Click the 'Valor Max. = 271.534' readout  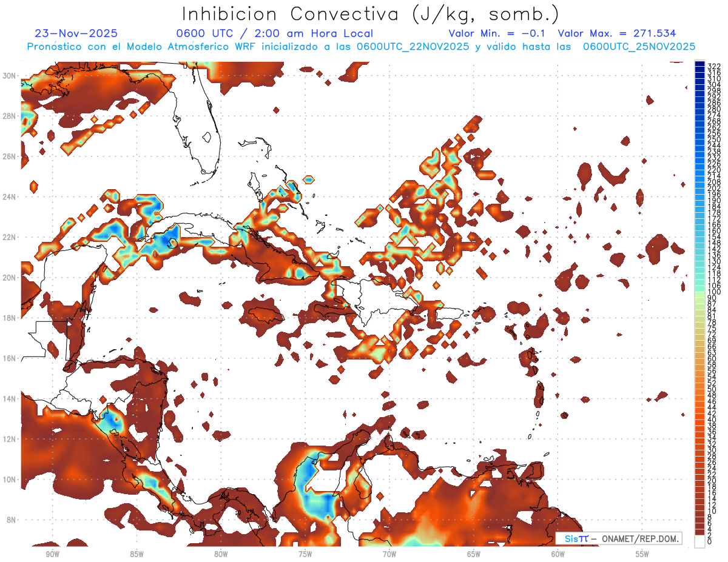617,33
